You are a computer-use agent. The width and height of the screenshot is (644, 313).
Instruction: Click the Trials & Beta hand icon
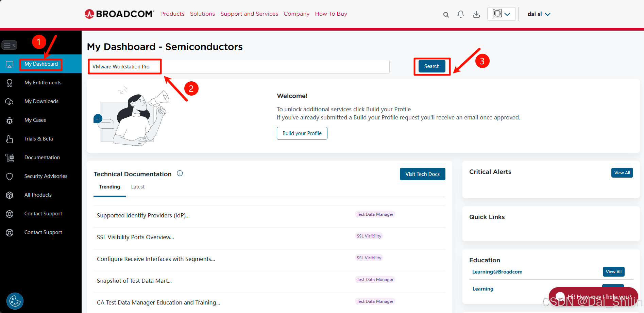pyautogui.click(x=10, y=139)
